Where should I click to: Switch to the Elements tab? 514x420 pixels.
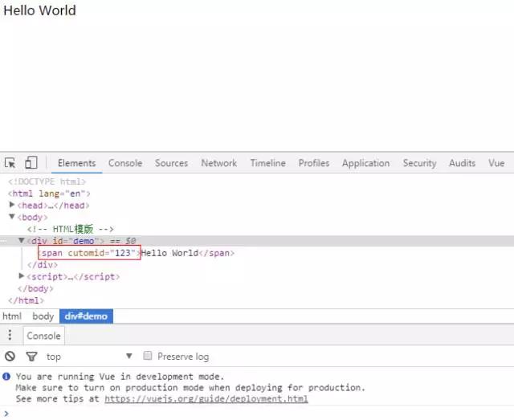77,163
